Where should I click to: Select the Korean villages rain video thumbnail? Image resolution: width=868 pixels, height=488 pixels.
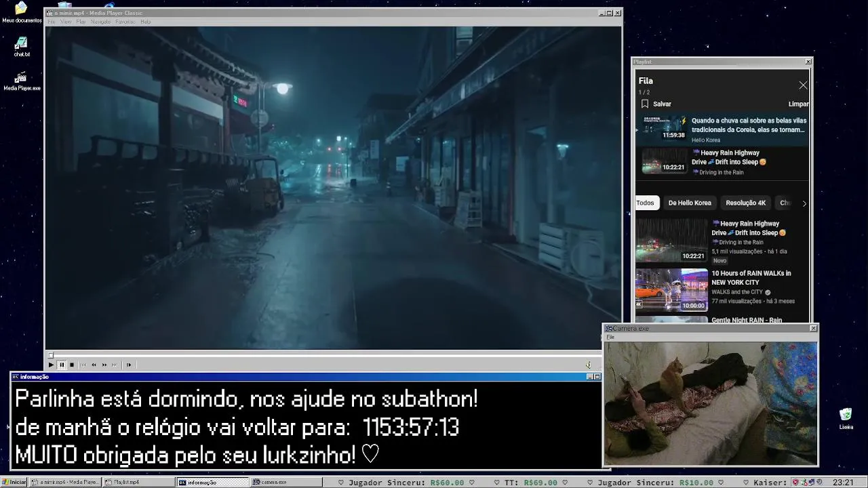665,127
